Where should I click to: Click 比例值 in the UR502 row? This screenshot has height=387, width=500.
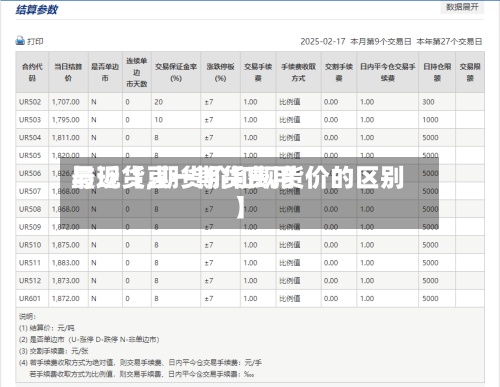click(290, 102)
